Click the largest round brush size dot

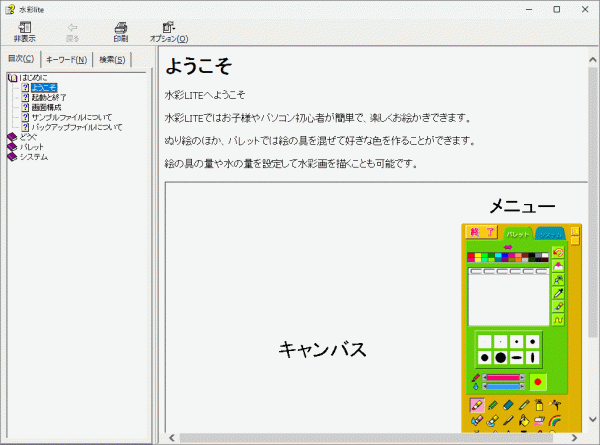[x=501, y=358]
